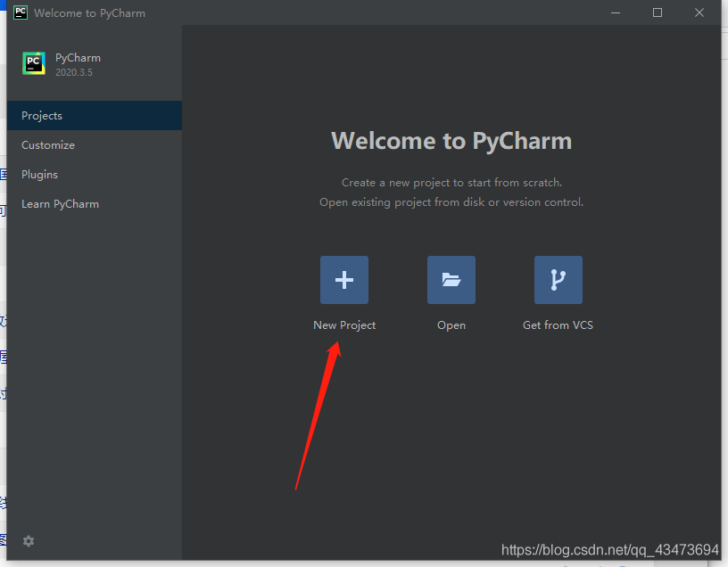Click the Open label under the folder

(451, 325)
